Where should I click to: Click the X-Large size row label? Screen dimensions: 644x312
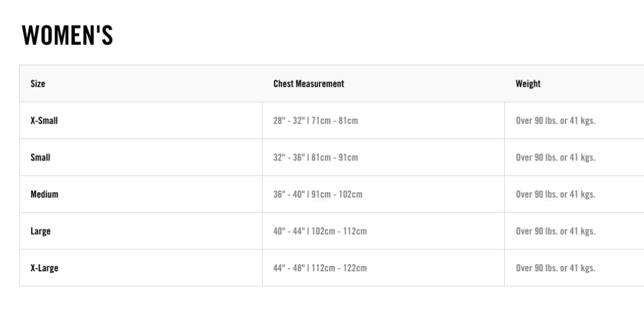(44, 268)
